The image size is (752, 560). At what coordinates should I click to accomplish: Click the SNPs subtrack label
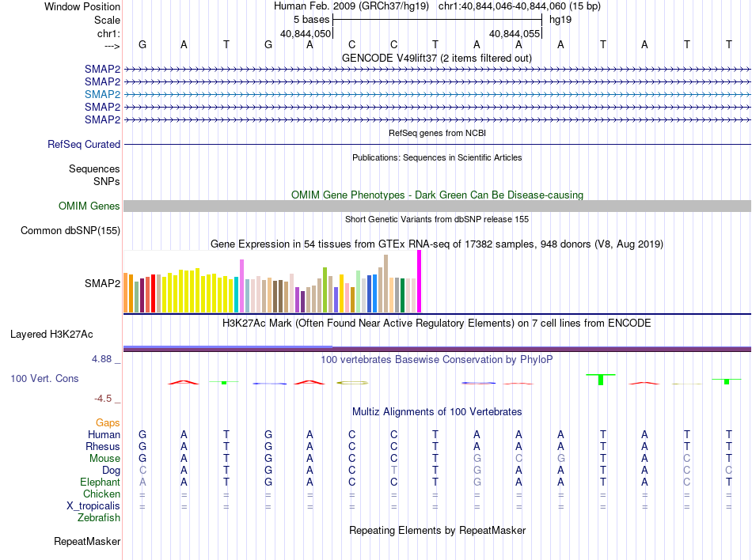[x=107, y=181]
